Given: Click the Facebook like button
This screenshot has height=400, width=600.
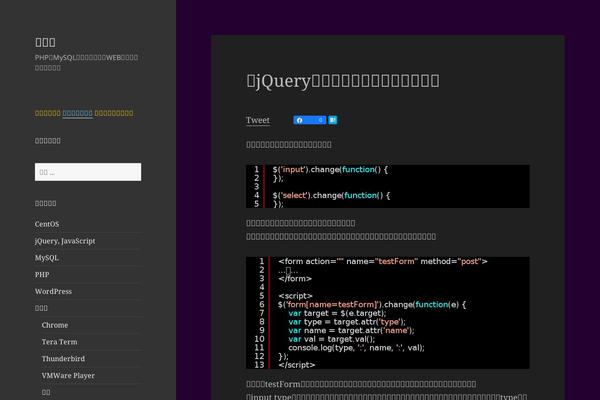Looking at the screenshot, I should coord(310,120).
